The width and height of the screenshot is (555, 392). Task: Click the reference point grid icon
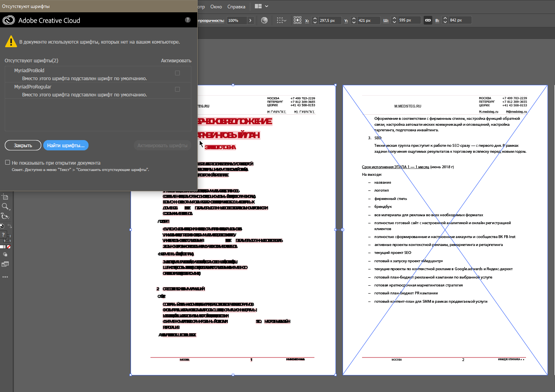(297, 20)
